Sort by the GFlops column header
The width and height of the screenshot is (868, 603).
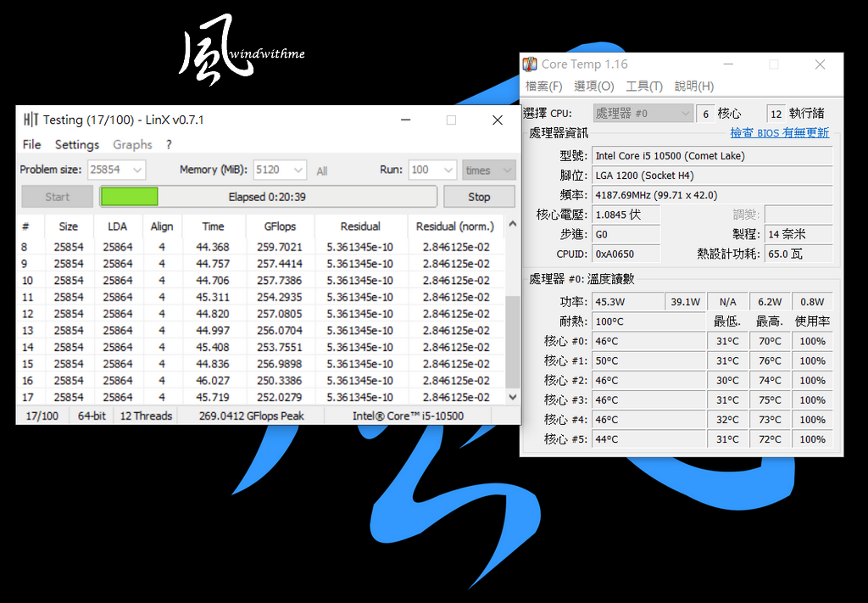[x=280, y=226]
